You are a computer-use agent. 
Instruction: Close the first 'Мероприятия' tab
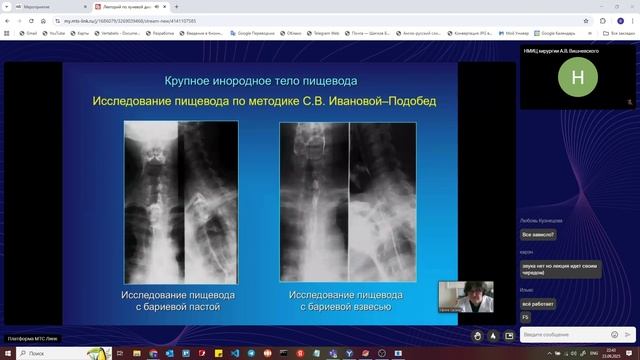click(x=85, y=7)
